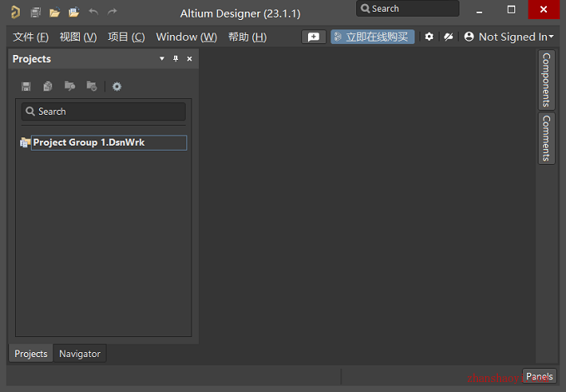Switch to the Projects tab
This screenshot has height=392, width=566.
point(31,354)
